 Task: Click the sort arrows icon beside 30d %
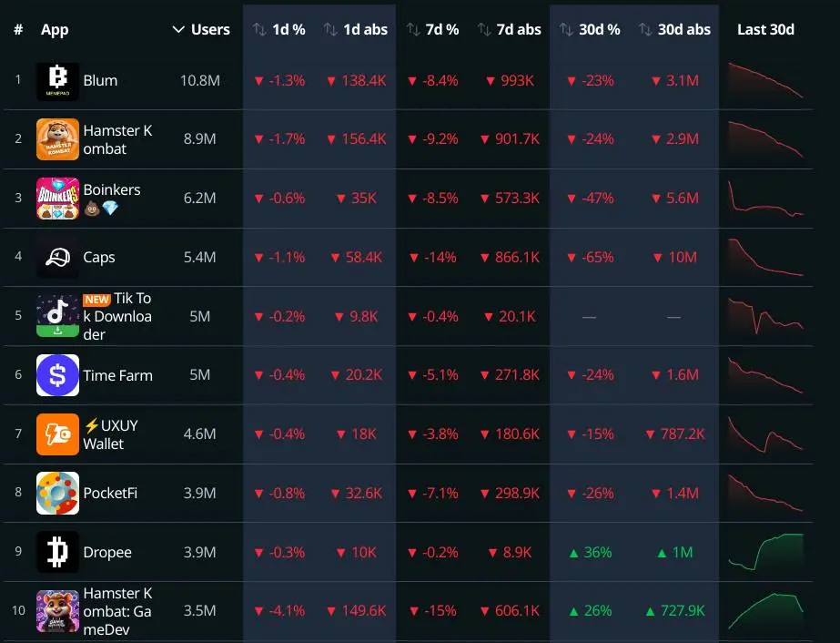click(566, 29)
